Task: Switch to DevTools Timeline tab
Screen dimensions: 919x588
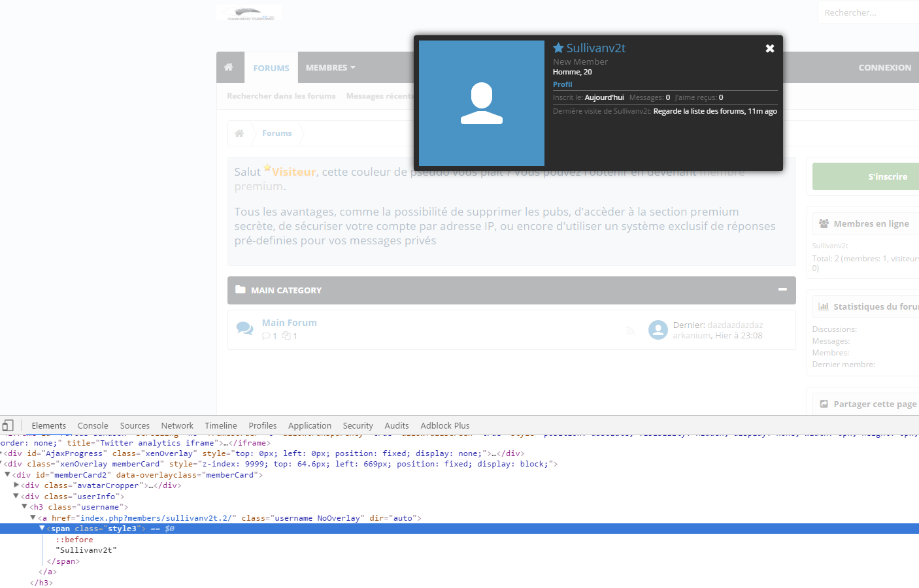Action: [x=221, y=425]
